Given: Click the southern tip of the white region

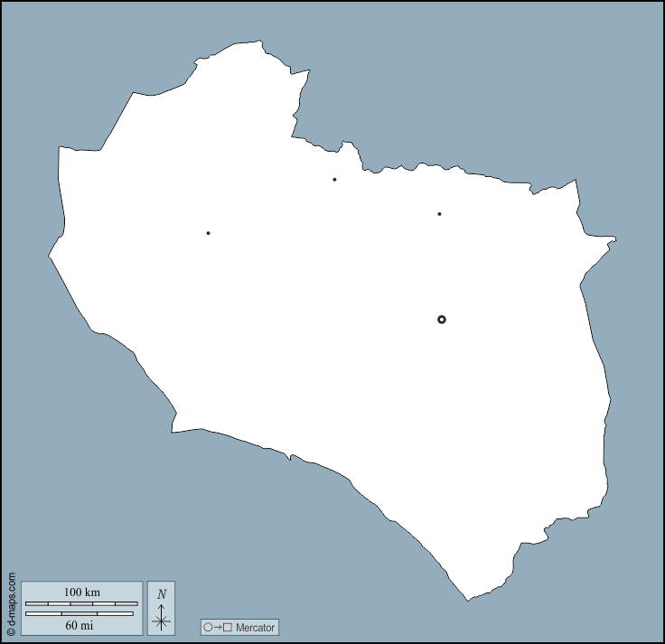Looking at the screenshot, I should coord(468,600).
